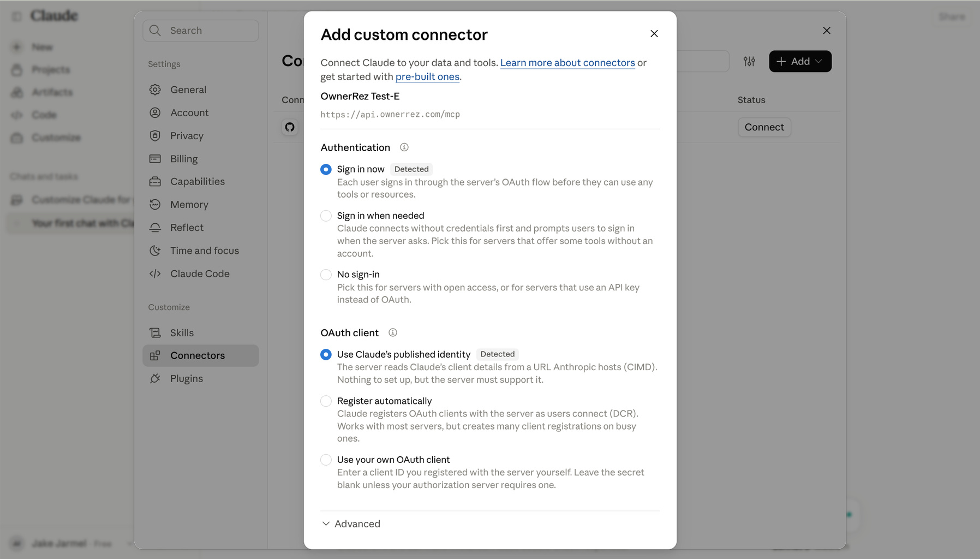Click Detected badge beside published identity
Image resolution: width=980 pixels, height=559 pixels.
click(x=498, y=354)
